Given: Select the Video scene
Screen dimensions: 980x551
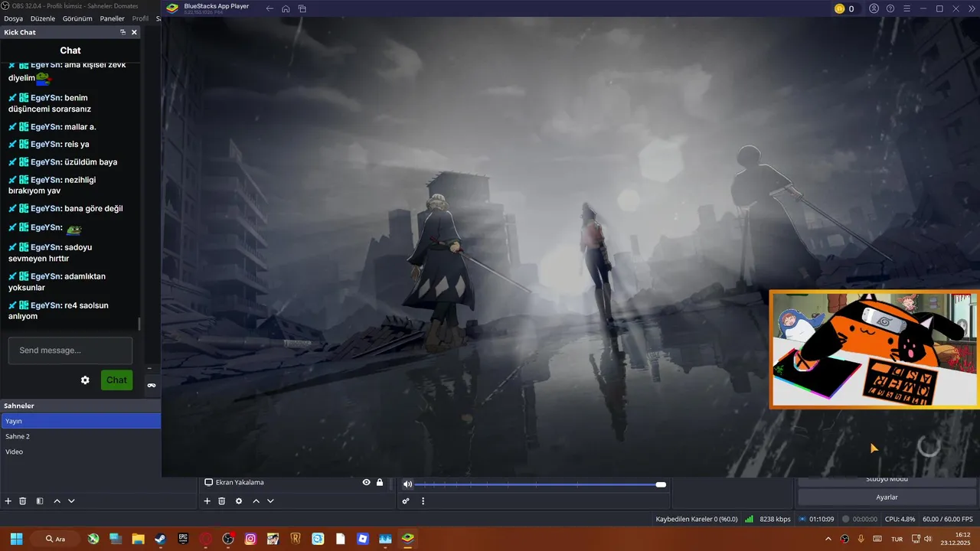Looking at the screenshot, I should [x=81, y=452].
